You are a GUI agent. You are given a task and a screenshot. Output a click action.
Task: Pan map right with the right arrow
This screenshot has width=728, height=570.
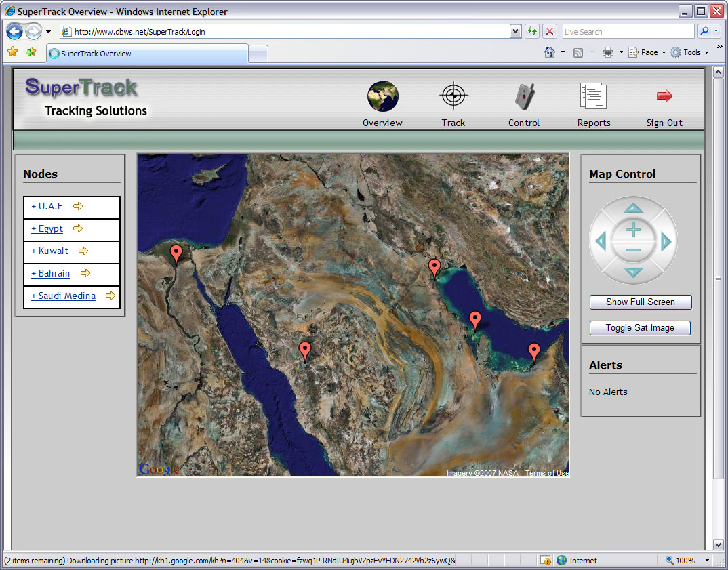click(x=666, y=241)
